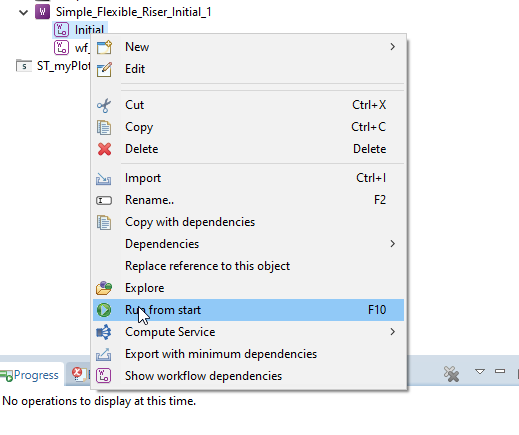Collapse the Simple_Flexible_Riser_Initial_1 tree node

tap(24, 13)
